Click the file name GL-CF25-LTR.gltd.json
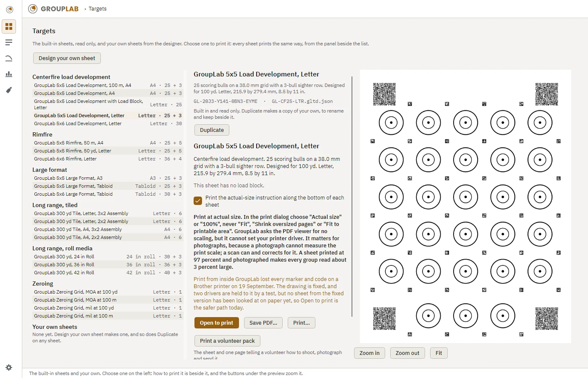Screen dimensions: 588x378 pyautogui.click(x=302, y=101)
